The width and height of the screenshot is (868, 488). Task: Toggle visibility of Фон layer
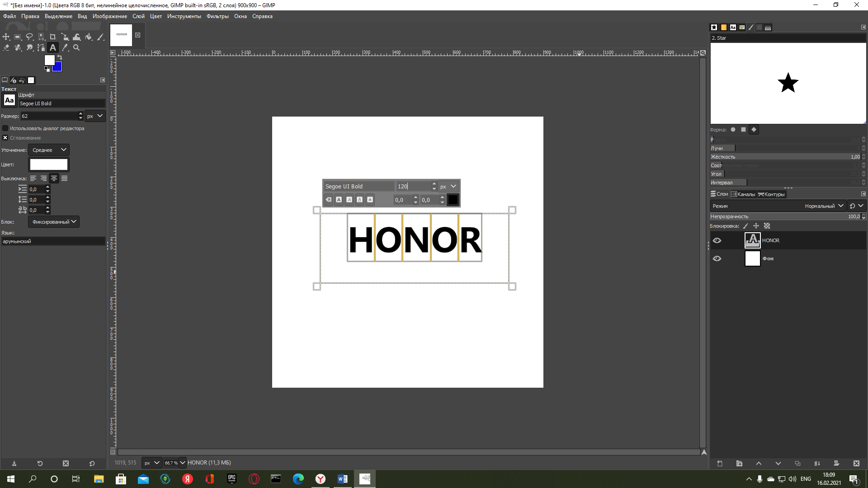coord(717,258)
